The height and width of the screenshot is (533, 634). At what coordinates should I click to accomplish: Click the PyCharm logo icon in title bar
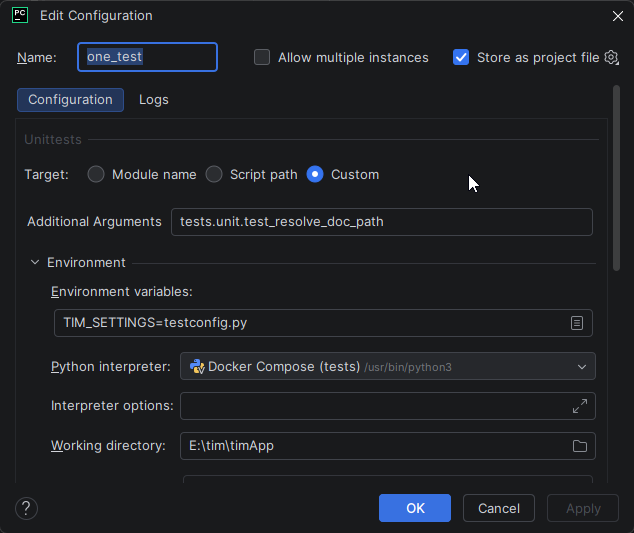(x=20, y=15)
